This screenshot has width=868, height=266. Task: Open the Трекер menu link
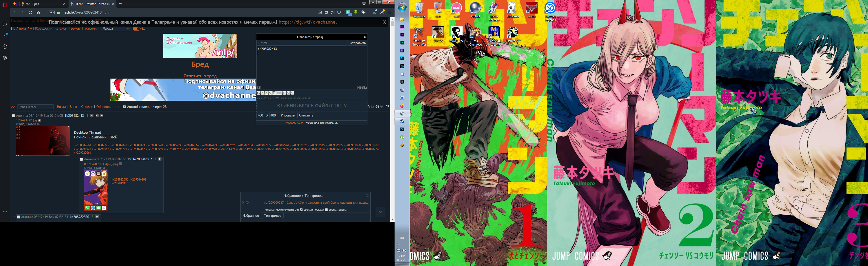(x=74, y=29)
